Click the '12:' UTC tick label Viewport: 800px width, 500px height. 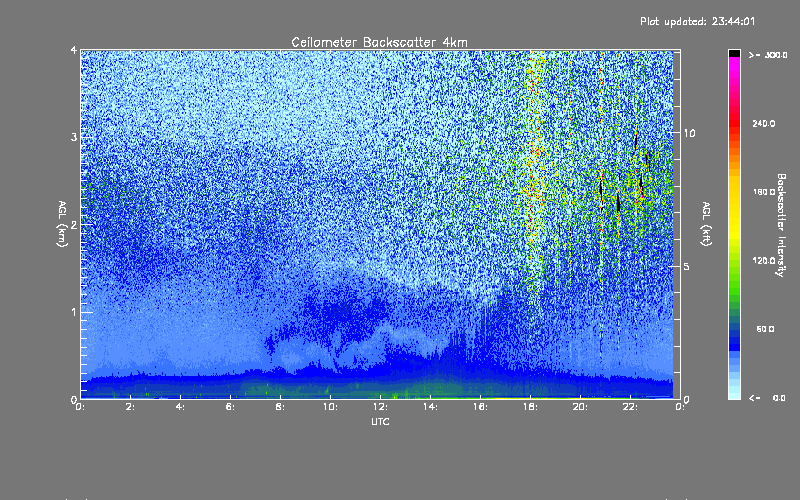380,407
